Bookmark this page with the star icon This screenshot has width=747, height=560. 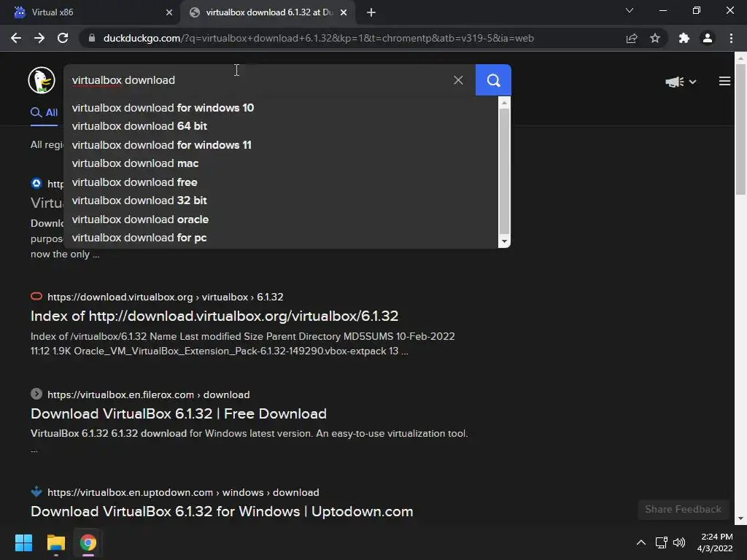(655, 38)
